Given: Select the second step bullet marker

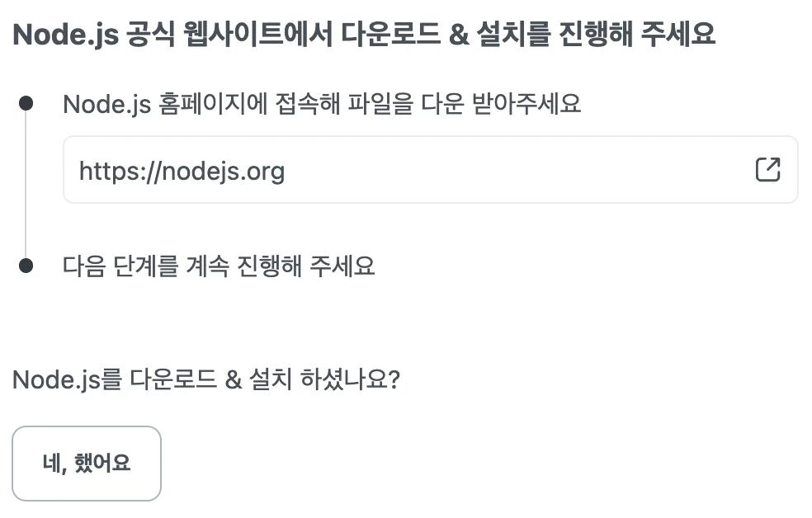Looking at the screenshot, I should 26,266.
